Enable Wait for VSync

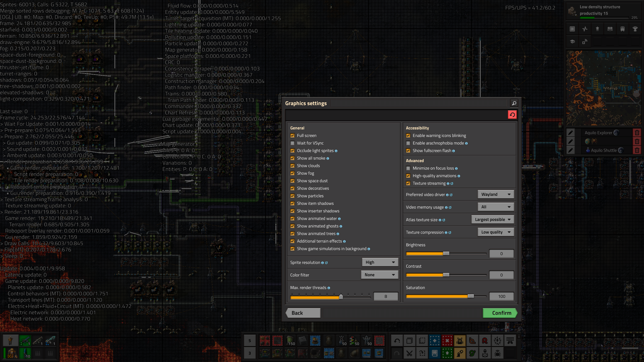click(x=292, y=143)
